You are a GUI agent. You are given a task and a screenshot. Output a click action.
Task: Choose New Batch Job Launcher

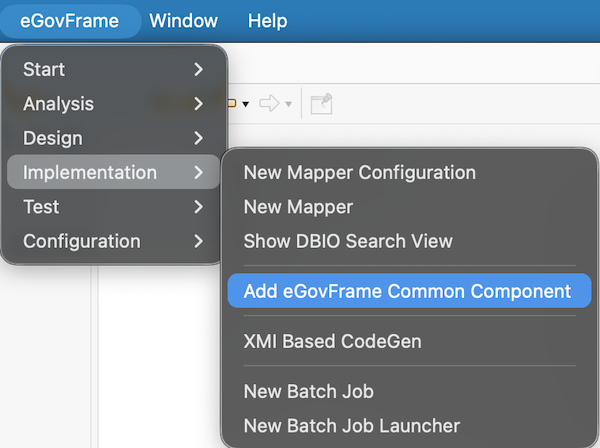(x=351, y=426)
